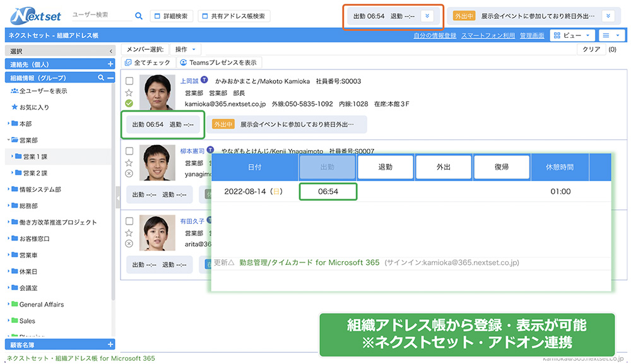
Task: Star 上岡誠 as a favorite
Action: click(129, 93)
